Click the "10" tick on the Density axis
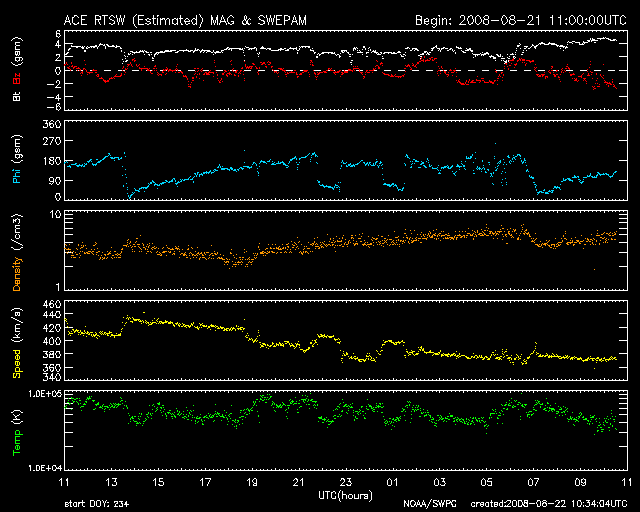Image resolution: width=640 pixels, height=512 pixels. tap(56, 214)
